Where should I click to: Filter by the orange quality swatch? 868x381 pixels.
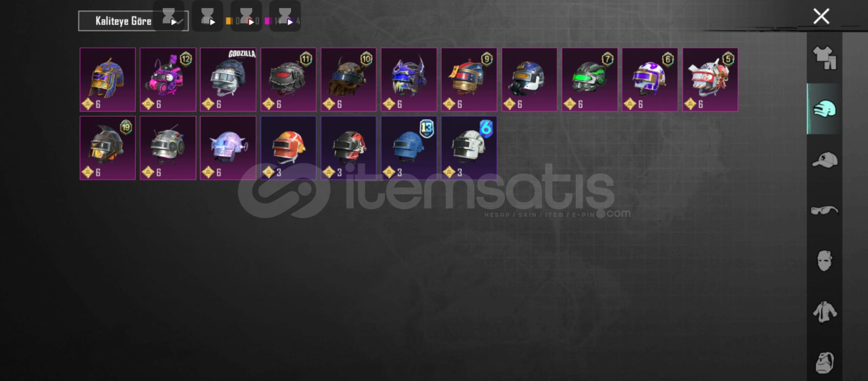229,21
